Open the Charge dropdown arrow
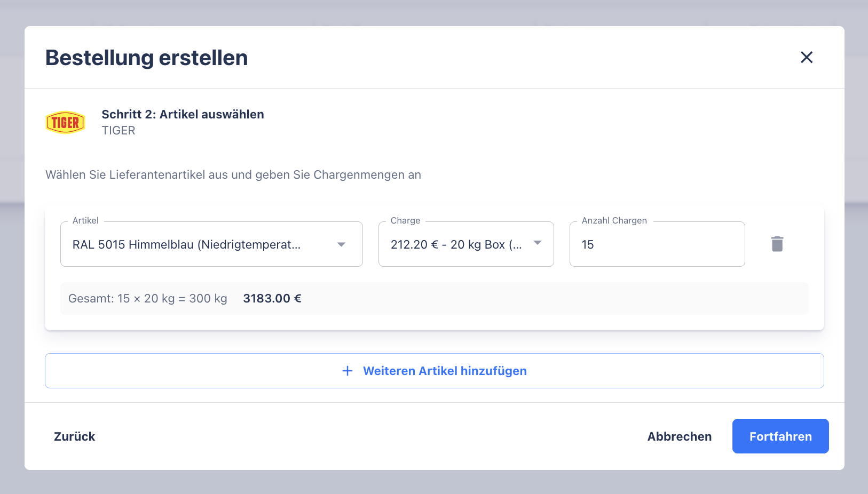868x494 pixels. pos(537,243)
